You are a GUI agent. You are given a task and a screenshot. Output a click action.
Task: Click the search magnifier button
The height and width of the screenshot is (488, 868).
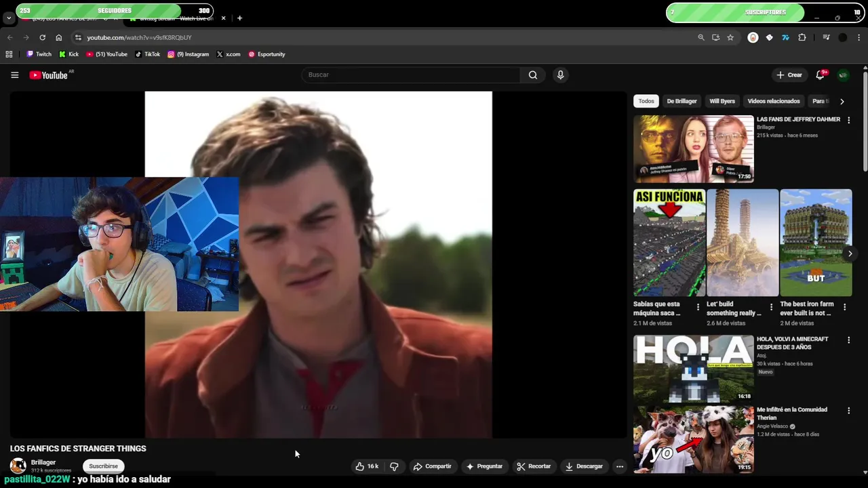tap(533, 75)
